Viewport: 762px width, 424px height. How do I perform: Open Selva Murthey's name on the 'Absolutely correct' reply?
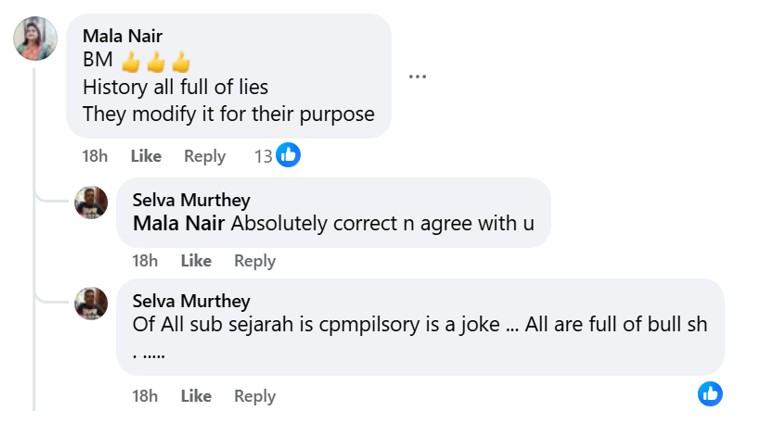[x=191, y=200]
